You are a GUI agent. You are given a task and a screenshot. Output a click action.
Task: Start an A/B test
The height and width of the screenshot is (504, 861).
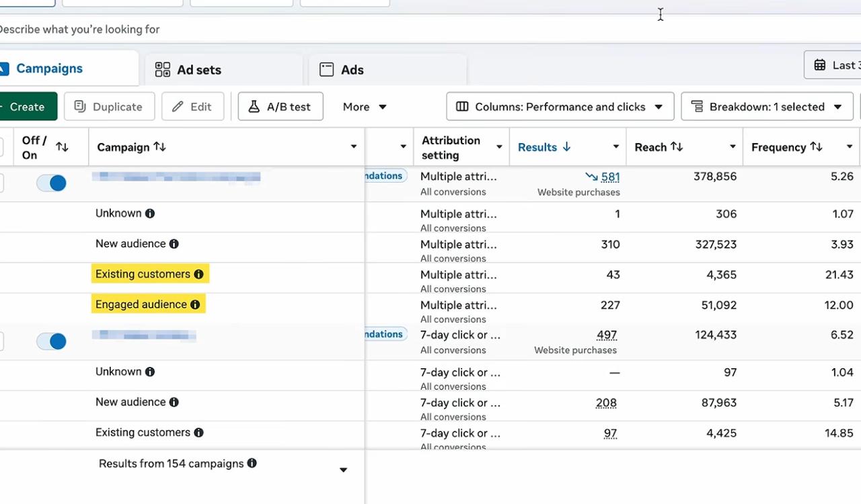[x=280, y=107]
